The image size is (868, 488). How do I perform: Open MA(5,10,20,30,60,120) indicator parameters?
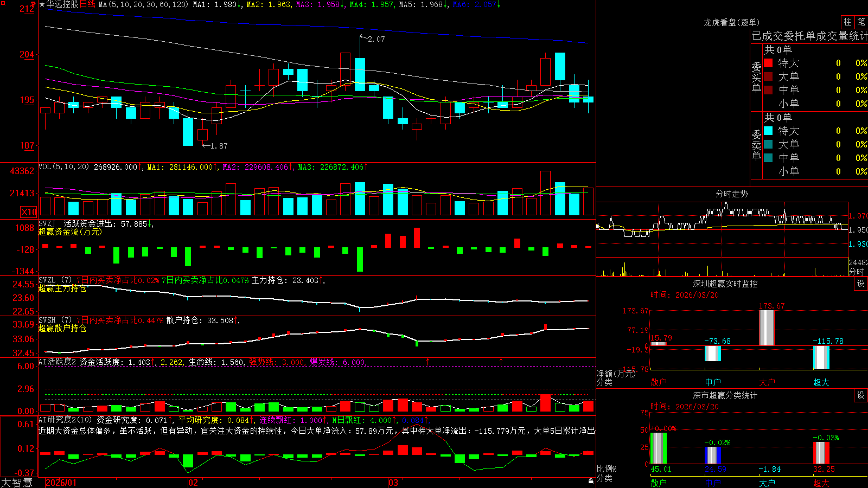pyautogui.click(x=143, y=4)
